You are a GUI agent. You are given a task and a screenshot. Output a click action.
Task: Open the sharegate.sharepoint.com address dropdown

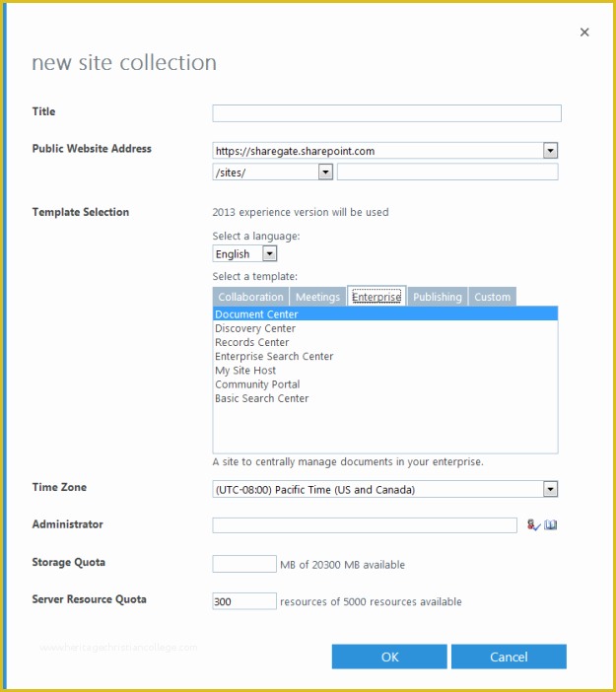[550, 151]
